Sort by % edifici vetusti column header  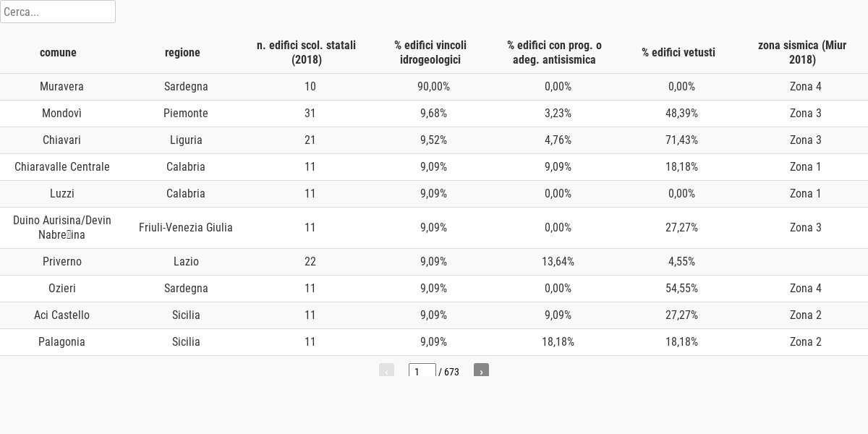678,52
